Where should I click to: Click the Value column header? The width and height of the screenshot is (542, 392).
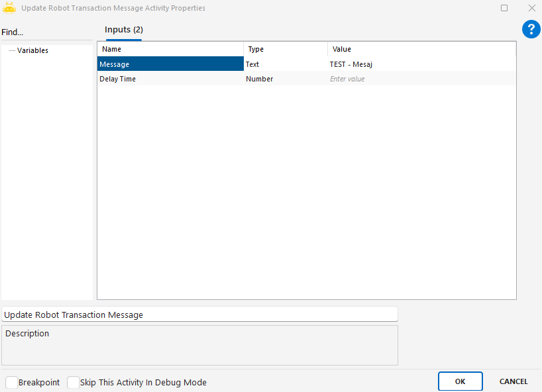(421, 49)
